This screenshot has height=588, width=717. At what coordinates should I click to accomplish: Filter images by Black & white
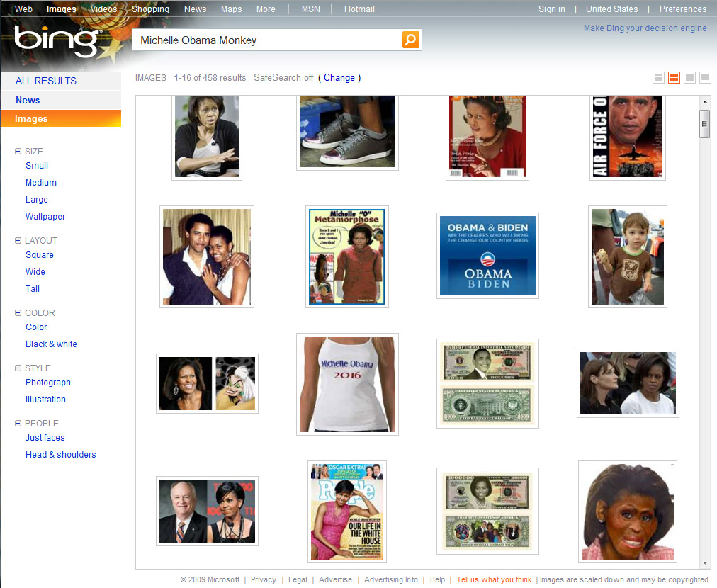click(51, 344)
